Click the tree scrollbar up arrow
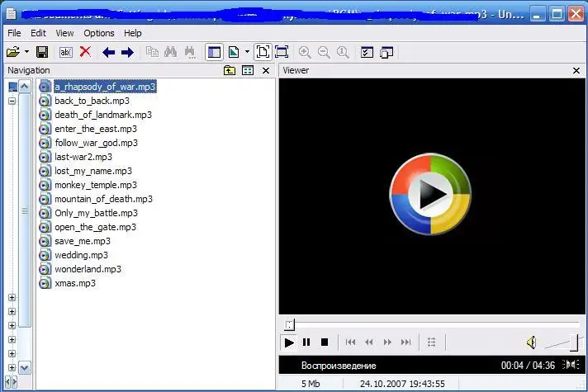The image size is (588, 392). (x=25, y=87)
